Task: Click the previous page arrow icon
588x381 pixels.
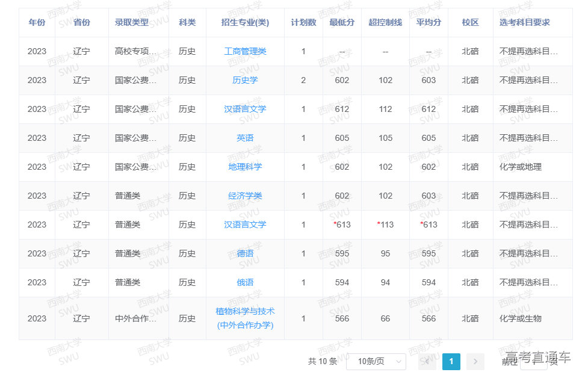Action: coord(427,362)
